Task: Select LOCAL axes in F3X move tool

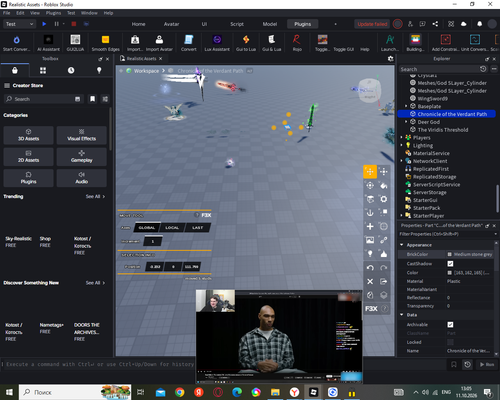Action: (x=172, y=228)
